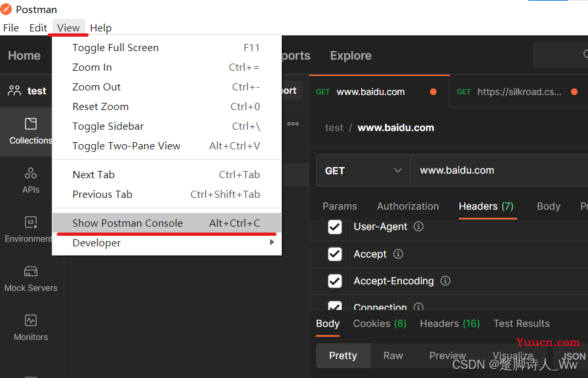
Task: Choose Zoom In from View menu
Action: point(167,67)
